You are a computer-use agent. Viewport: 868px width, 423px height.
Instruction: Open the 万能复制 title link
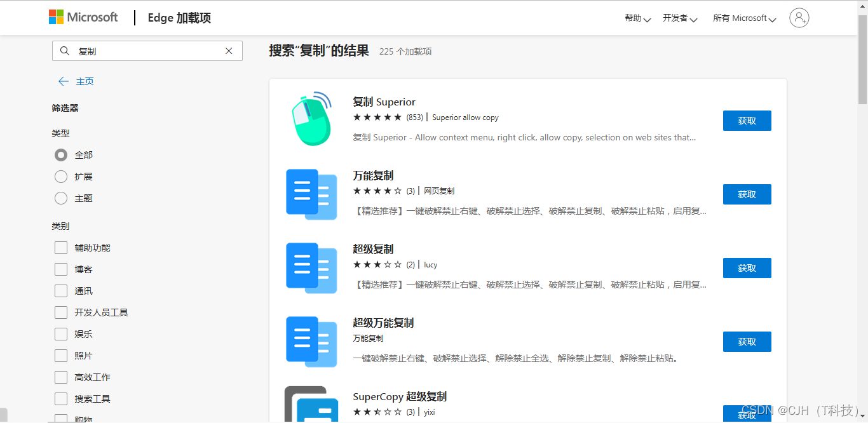click(373, 175)
